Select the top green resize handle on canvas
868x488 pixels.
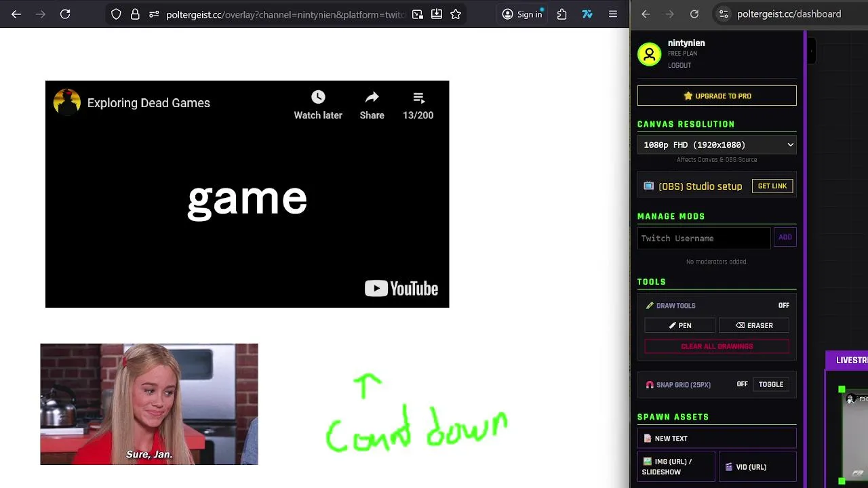(842, 389)
